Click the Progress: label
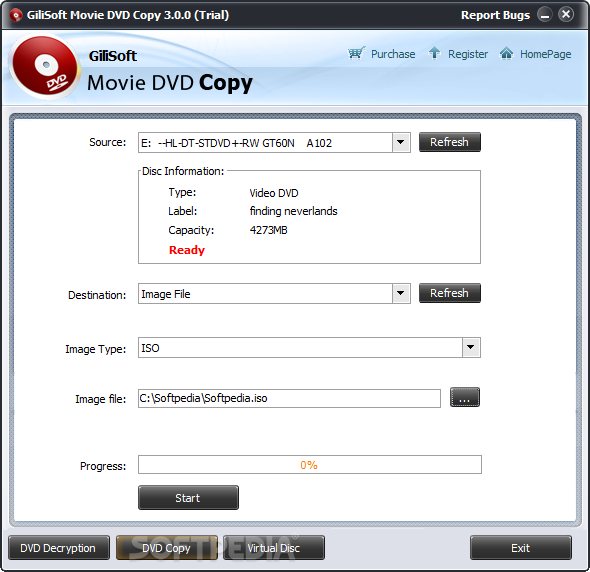The width and height of the screenshot is (590, 572). [x=103, y=466]
